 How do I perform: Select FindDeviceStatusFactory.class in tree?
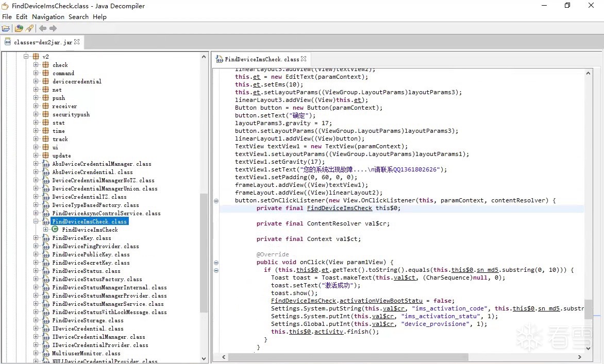97,280
